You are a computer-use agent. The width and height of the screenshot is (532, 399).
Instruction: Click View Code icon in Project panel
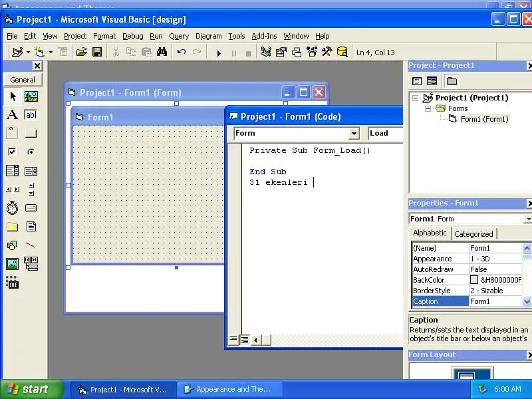(x=417, y=81)
